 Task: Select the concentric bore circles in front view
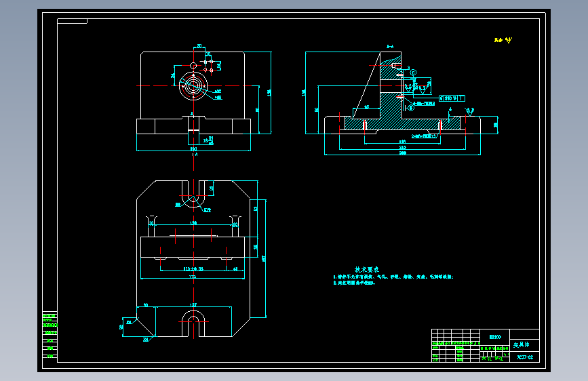pyautogui.click(x=193, y=86)
